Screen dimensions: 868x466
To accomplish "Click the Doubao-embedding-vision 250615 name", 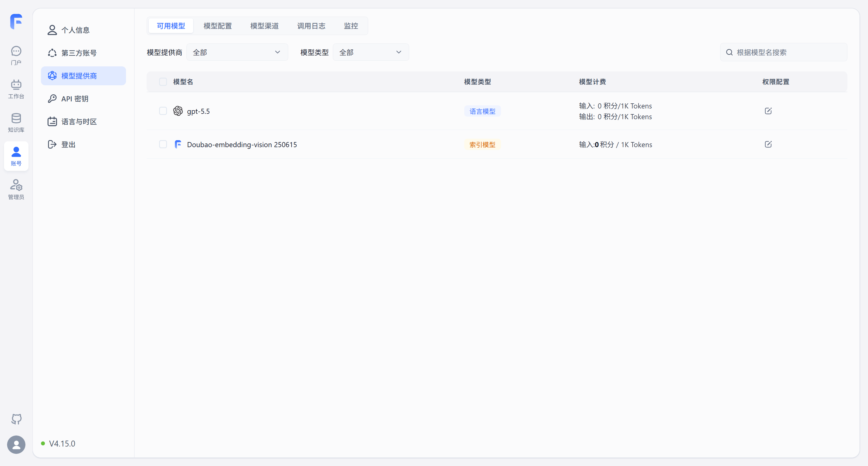I will coord(242,144).
